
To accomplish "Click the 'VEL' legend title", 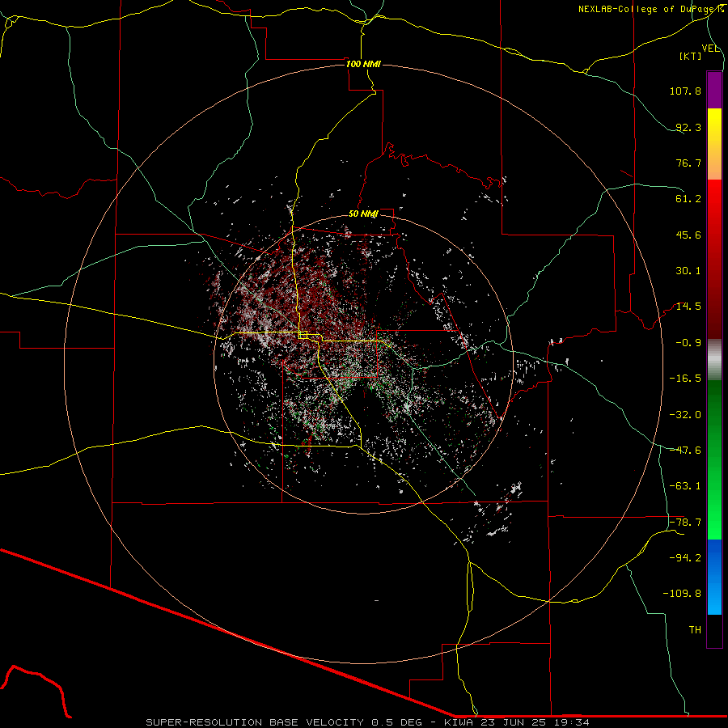I will [711, 49].
